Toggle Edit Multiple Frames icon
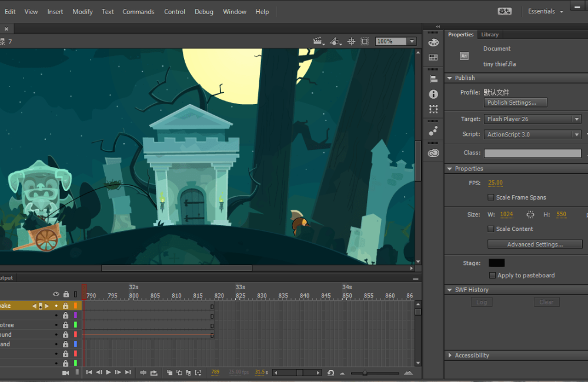 pos(188,372)
